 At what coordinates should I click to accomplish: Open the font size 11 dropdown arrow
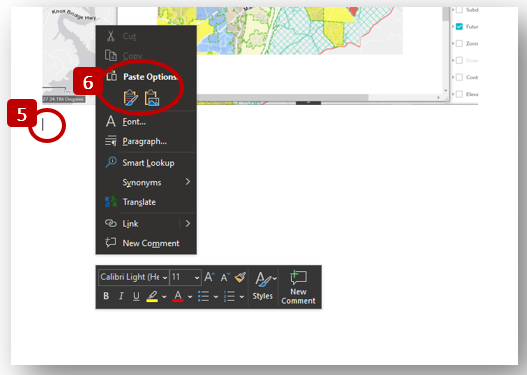[197, 278]
